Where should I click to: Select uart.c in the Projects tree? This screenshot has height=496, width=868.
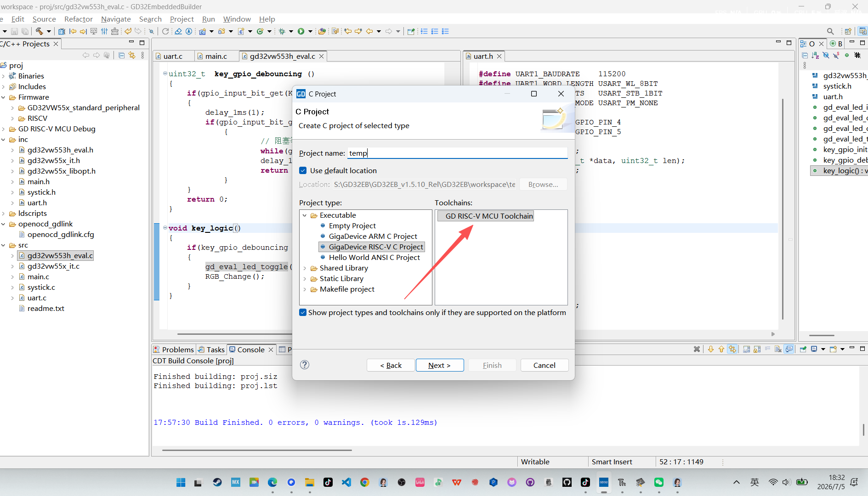click(x=37, y=298)
